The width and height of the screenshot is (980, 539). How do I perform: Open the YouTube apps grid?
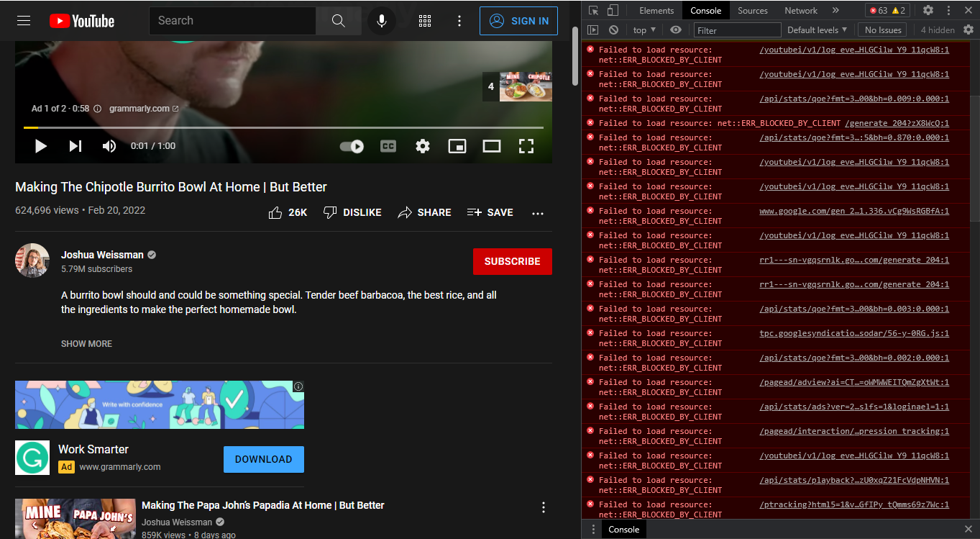(425, 21)
